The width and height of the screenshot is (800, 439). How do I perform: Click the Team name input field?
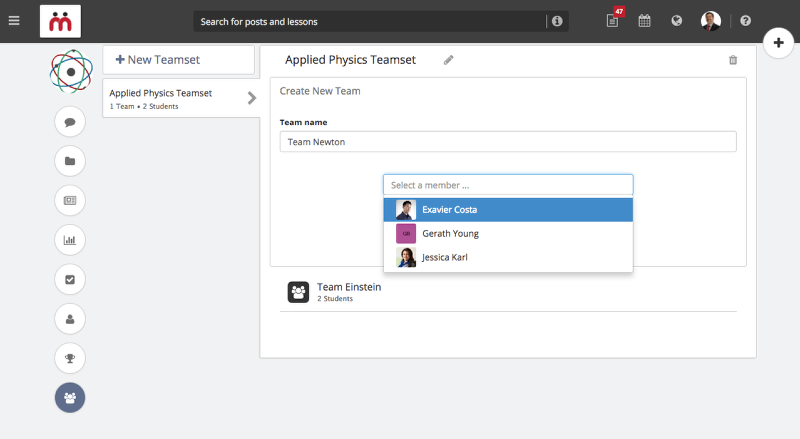[x=508, y=142]
